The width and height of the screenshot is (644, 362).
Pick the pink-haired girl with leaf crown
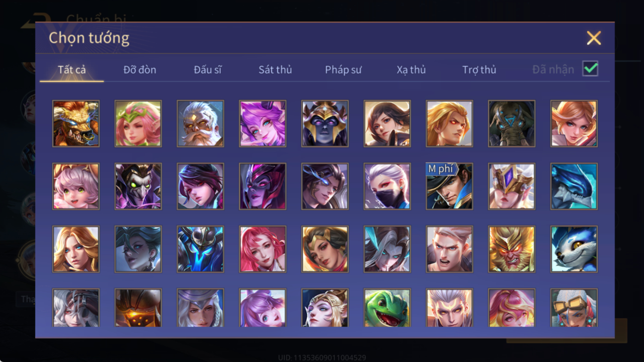tap(138, 124)
